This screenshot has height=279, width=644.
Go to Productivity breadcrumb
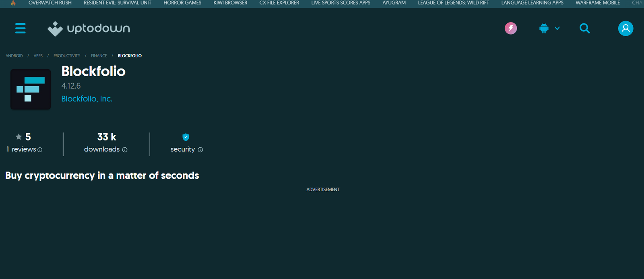click(67, 56)
